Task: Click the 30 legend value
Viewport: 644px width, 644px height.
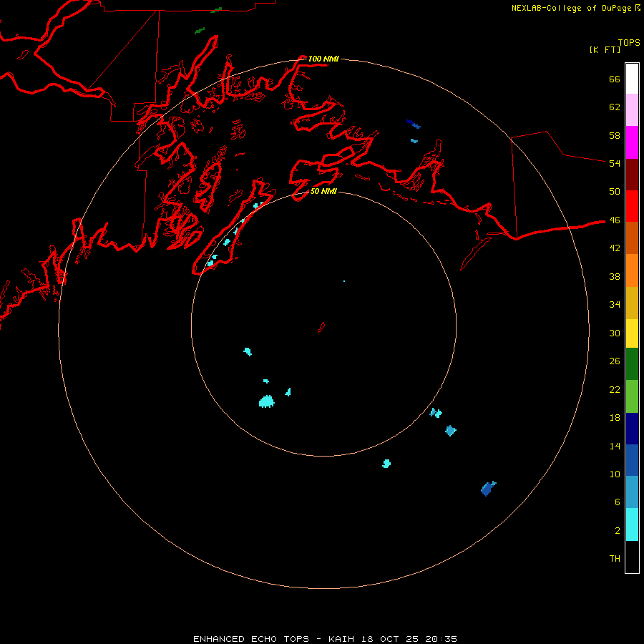Action: coord(615,333)
